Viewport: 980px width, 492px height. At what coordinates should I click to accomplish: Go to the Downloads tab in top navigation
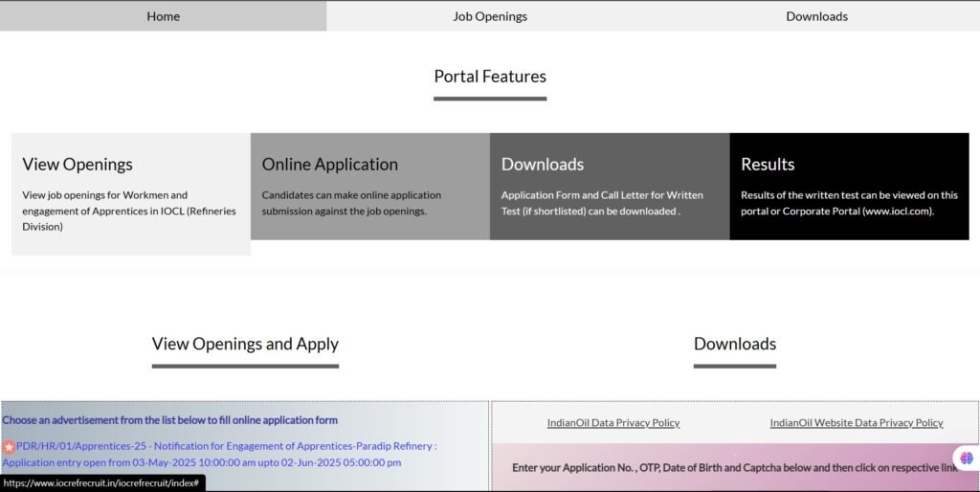click(x=816, y=16)
